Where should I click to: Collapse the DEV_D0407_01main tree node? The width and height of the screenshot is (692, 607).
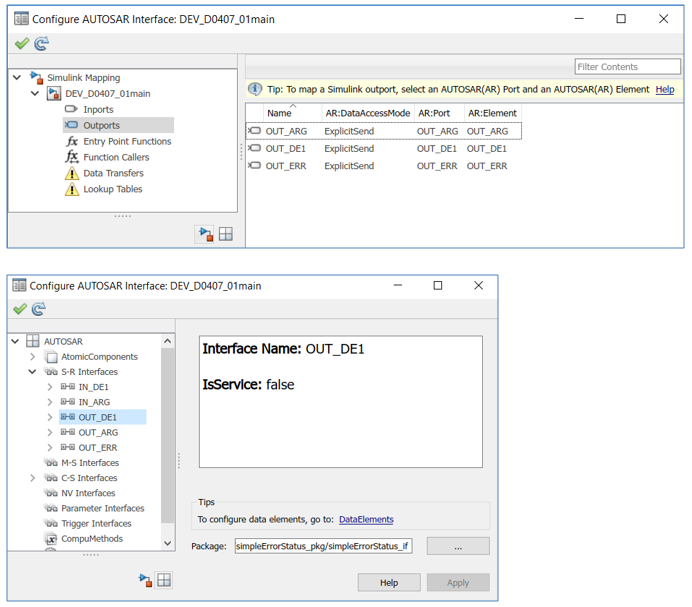[35, 94]
